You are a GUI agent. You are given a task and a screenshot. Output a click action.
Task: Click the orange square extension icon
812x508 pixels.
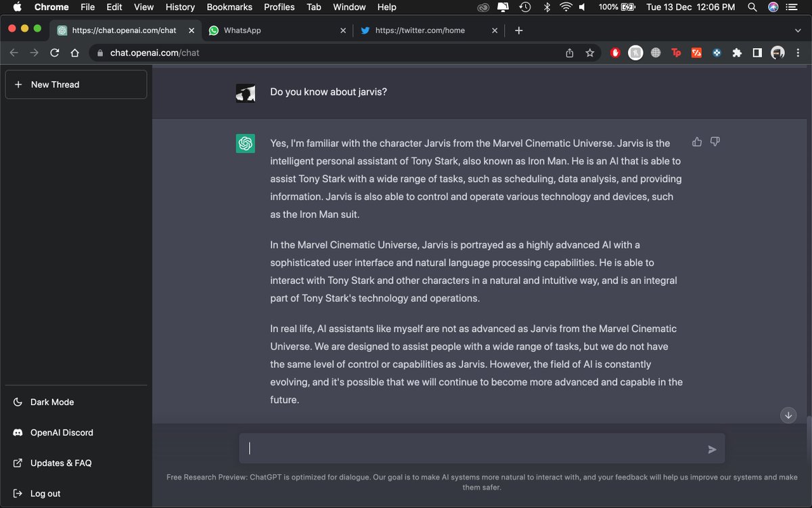[x=696, y=52]
